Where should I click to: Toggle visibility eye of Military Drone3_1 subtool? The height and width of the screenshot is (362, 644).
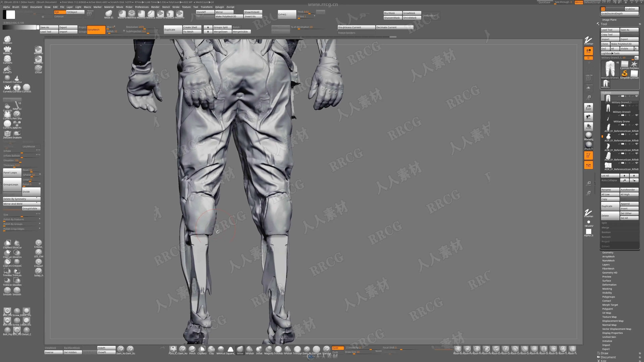tap(636, 96)
